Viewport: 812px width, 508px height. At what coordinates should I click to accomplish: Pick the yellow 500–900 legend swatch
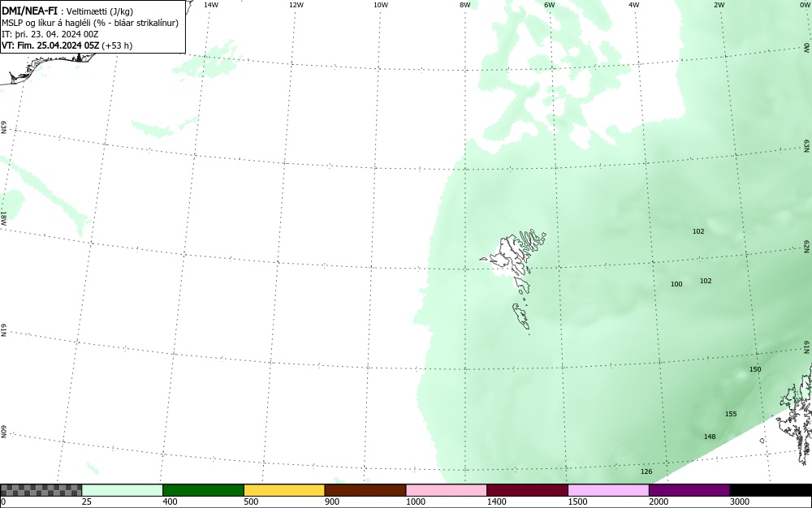click(284, 490)
